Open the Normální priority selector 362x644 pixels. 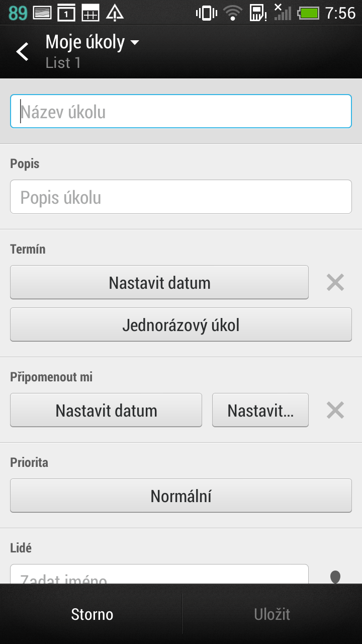point(181,496)
